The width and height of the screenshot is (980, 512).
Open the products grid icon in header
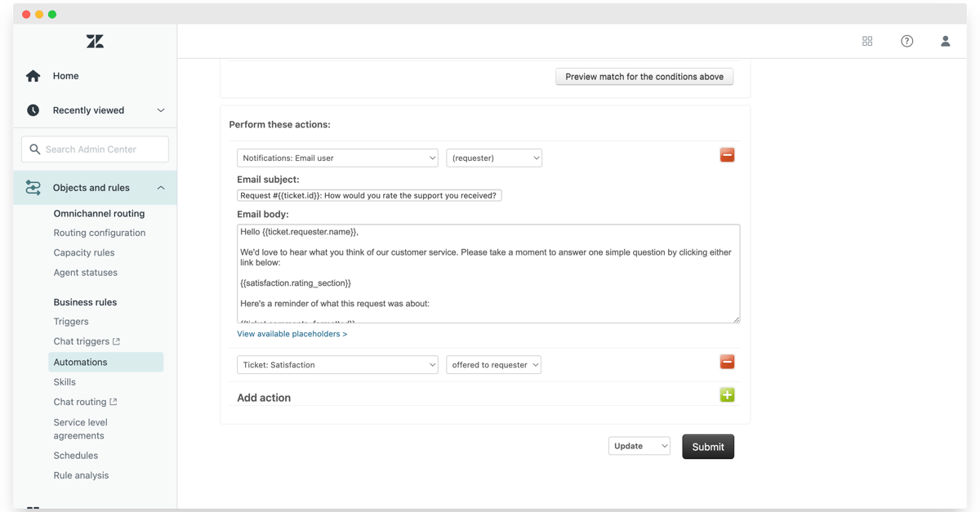(x=867, y=41)
